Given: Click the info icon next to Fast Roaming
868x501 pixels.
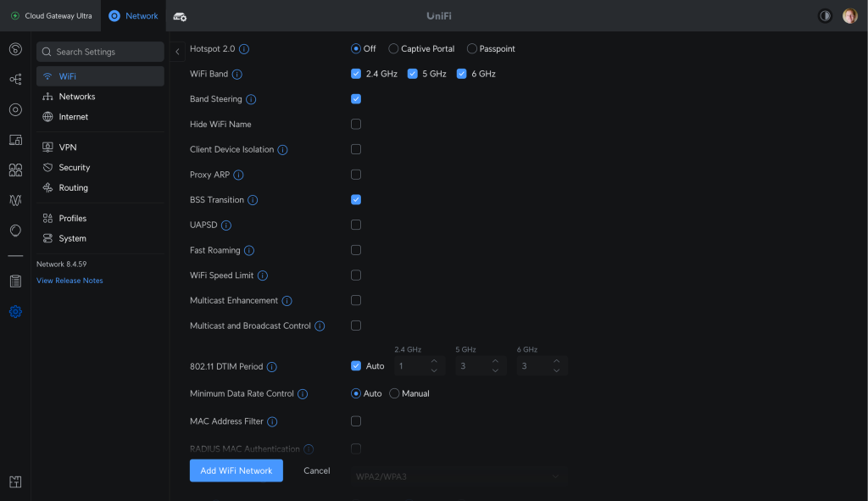Looking at the screenshot, I should [x=249, y=251].
